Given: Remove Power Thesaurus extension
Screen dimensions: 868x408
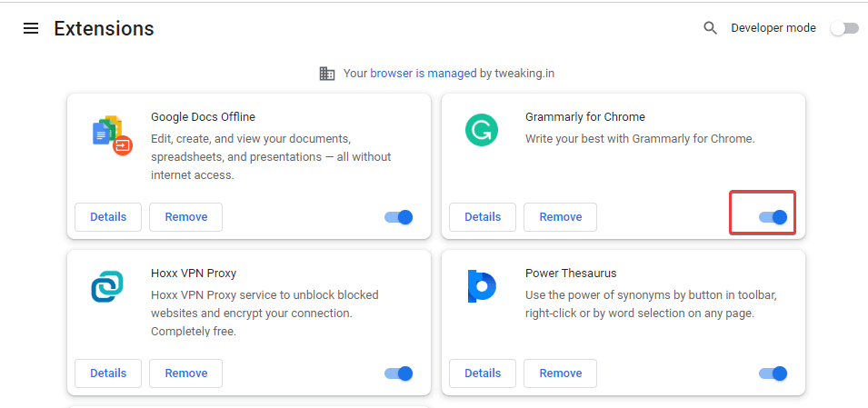Looking at the screenshot, I should tap(560, 373).
